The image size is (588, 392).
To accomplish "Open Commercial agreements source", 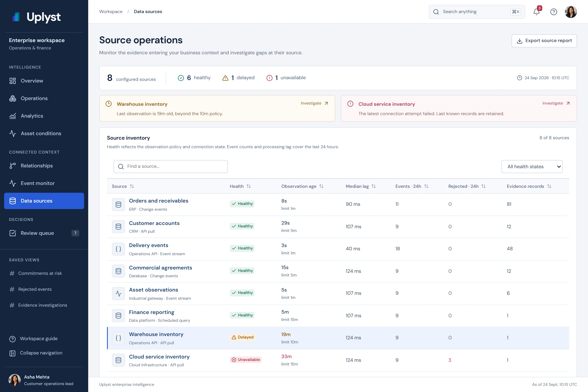I will 160,268.
